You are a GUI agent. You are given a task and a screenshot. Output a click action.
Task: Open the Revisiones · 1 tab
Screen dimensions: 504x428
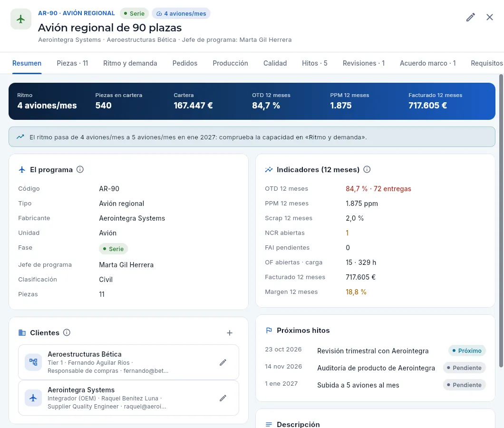[364, 63]
